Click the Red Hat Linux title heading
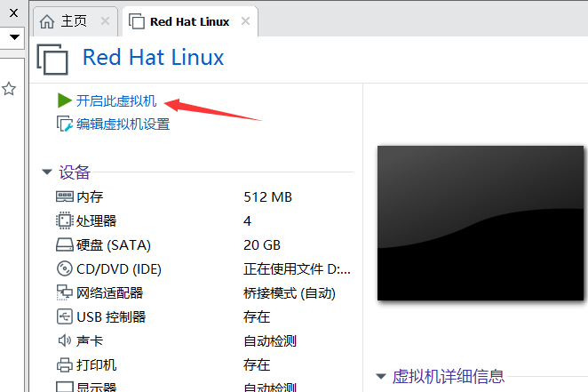 point(153,58)
